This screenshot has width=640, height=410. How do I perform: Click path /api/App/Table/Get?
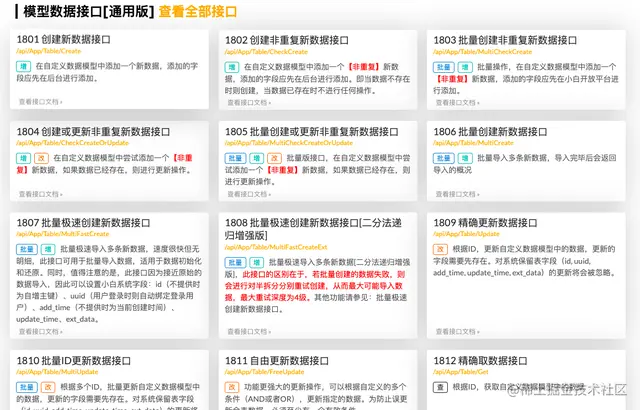(x=461, y=372)
